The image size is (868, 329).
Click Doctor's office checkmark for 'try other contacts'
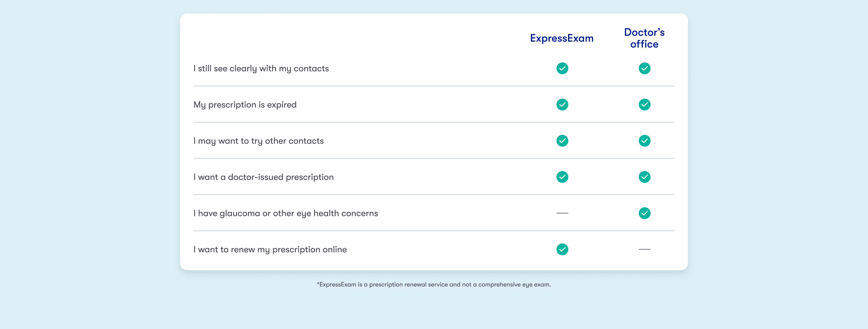coord(644,141)
